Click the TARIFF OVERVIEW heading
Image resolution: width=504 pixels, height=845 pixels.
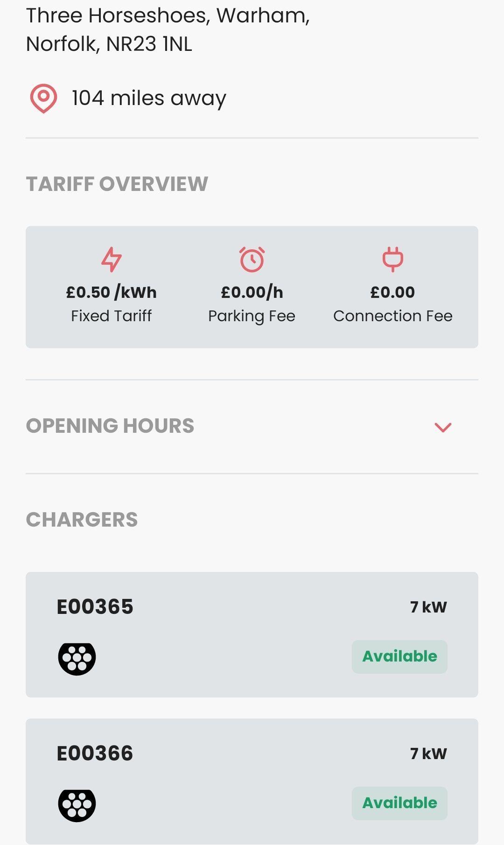pos(117,184)
